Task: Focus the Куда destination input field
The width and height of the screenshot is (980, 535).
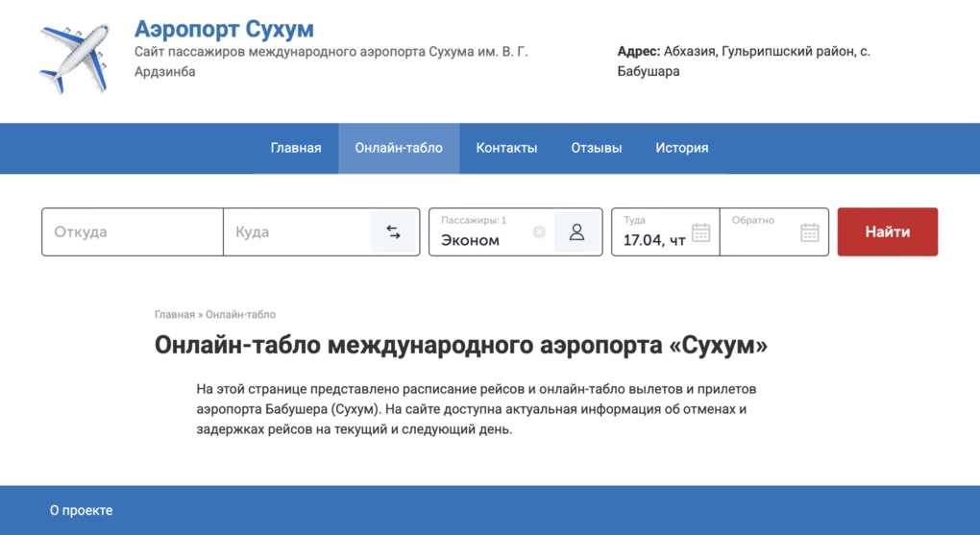Action: 298,232
